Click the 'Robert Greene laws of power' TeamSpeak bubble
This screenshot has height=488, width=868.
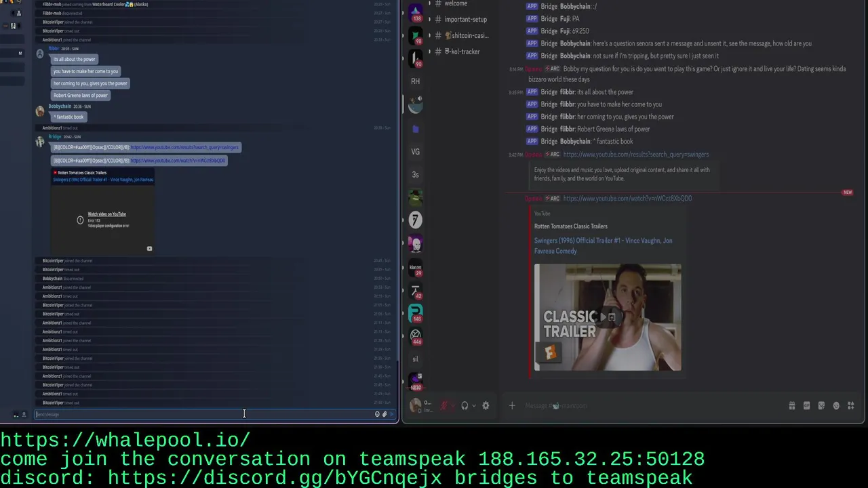[x=81, y=96]
